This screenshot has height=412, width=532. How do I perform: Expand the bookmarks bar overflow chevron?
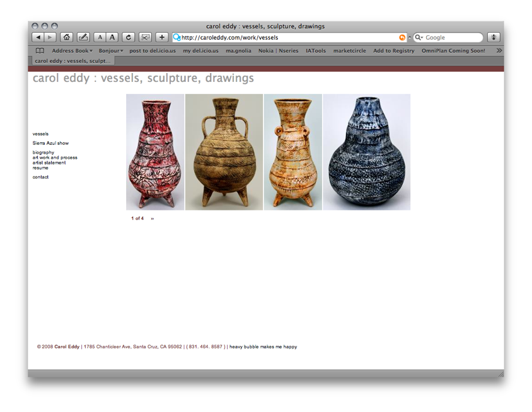(499, 50)
